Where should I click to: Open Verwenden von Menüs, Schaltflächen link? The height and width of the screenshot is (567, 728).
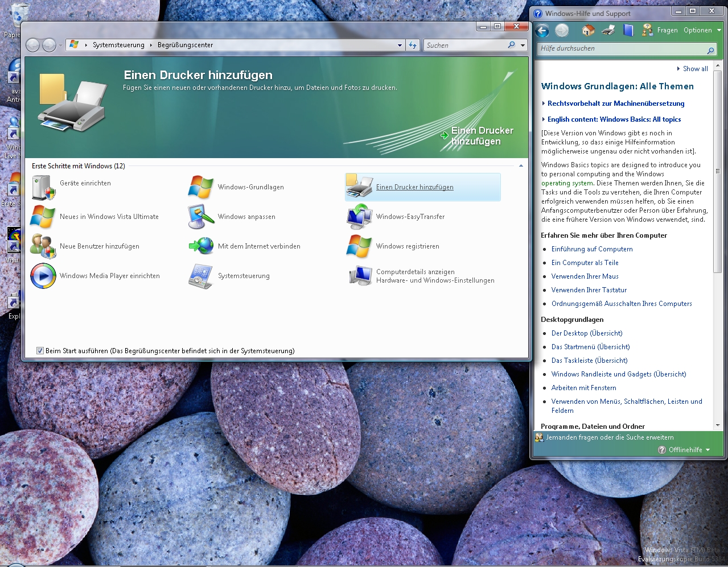627,406
